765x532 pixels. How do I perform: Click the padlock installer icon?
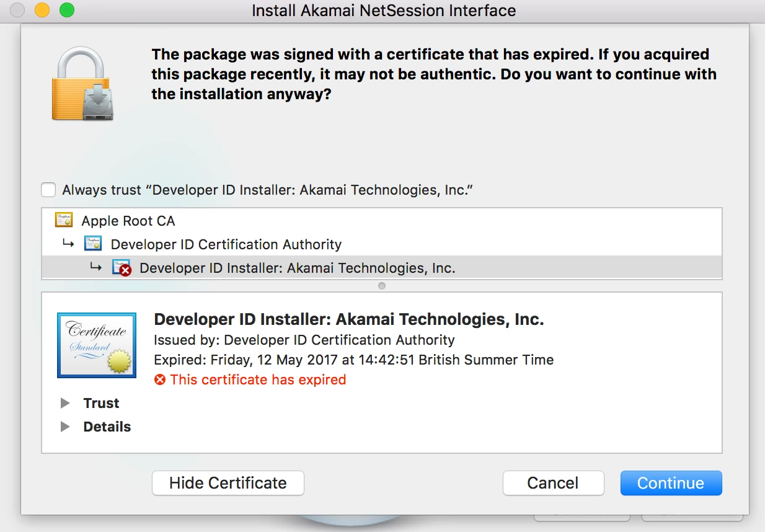[82, 84]
